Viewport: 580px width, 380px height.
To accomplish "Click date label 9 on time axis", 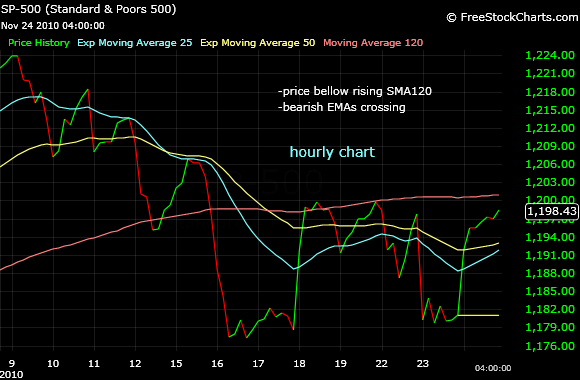I will 12,363.
